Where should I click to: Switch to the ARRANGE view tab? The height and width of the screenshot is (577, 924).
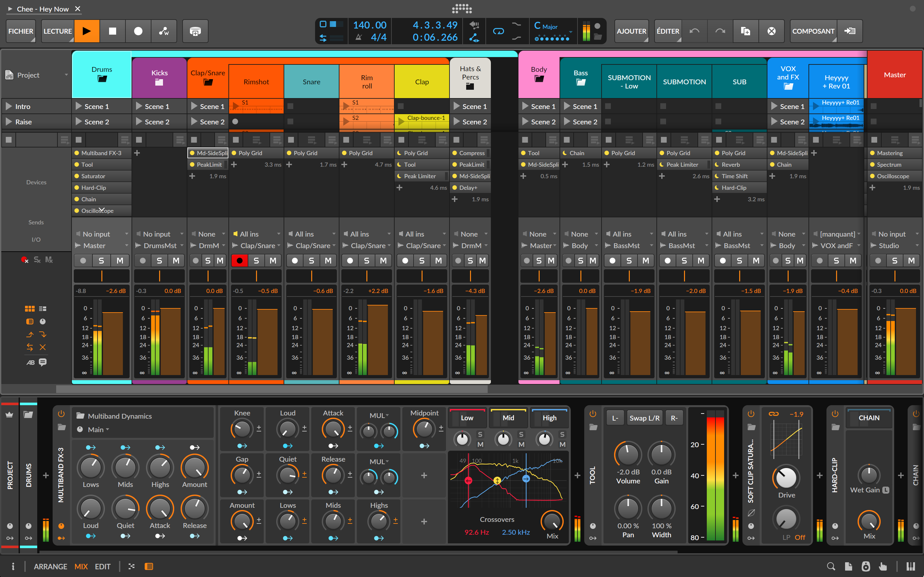[x=50, y=566]
